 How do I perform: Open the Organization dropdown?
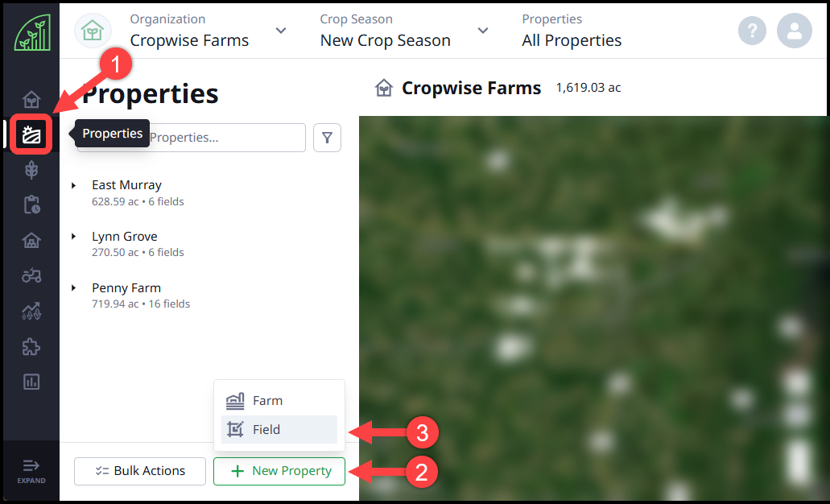tap(280, 31)
